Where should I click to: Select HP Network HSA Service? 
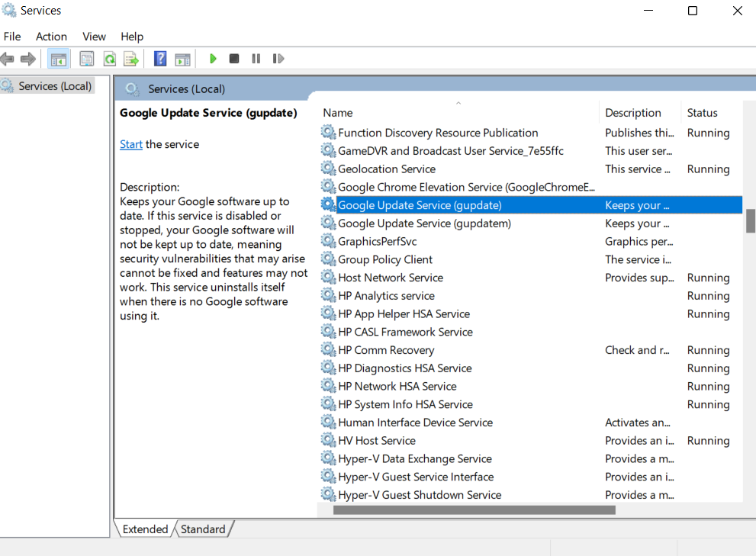(x=530, y=386)
